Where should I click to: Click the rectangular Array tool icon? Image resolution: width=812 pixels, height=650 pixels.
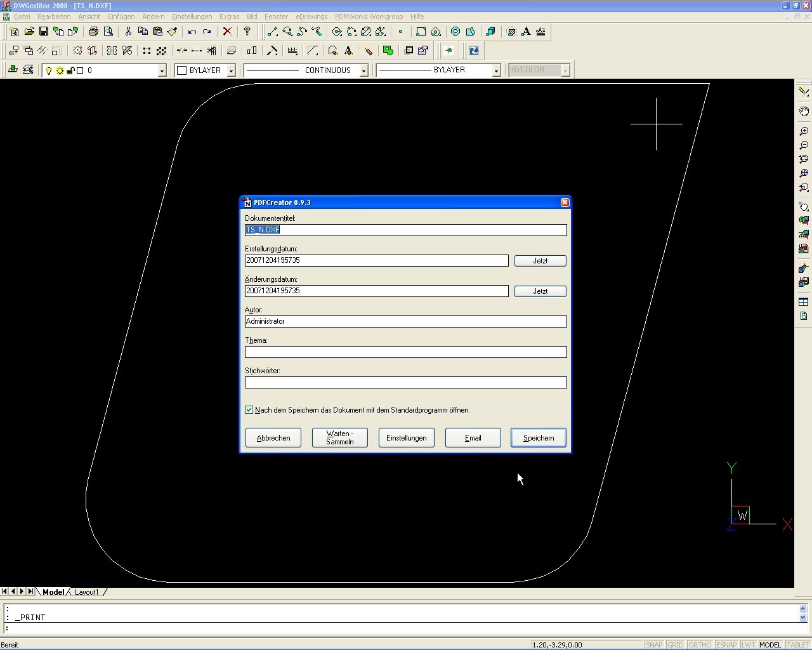pyautogui.click(x=147, y=51)
